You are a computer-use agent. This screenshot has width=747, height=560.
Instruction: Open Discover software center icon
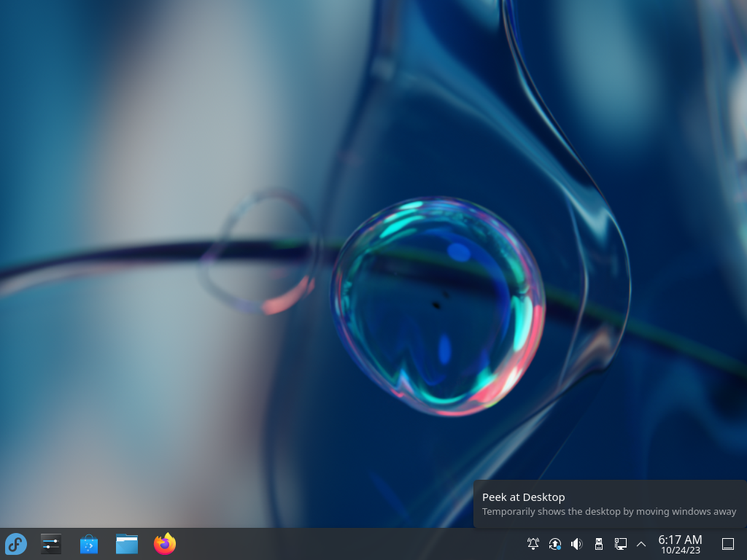click(88, 544)
